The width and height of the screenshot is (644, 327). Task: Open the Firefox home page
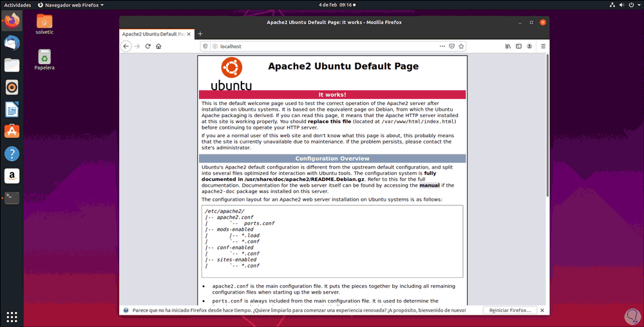pyautogui.click(x=158, y=46)
